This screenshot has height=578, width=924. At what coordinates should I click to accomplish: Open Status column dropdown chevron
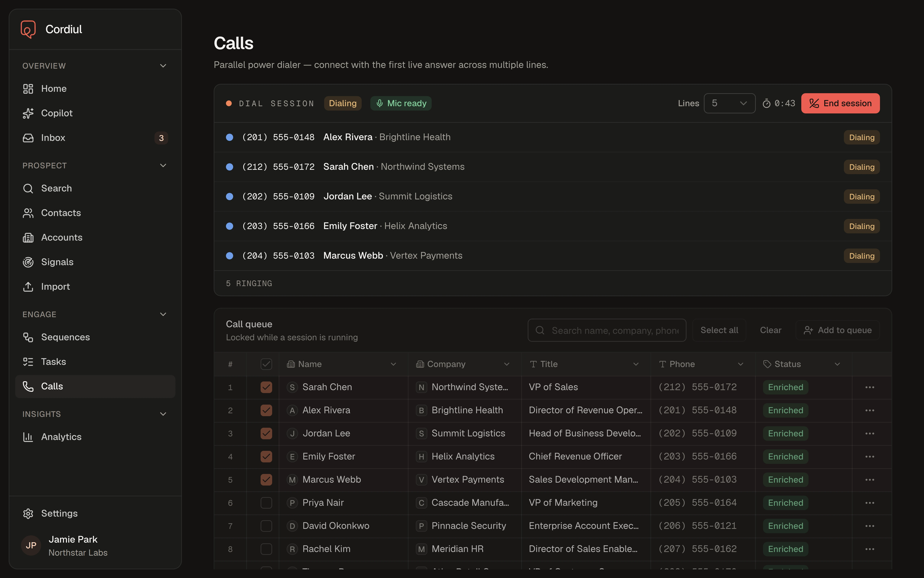tap(837, 364)
